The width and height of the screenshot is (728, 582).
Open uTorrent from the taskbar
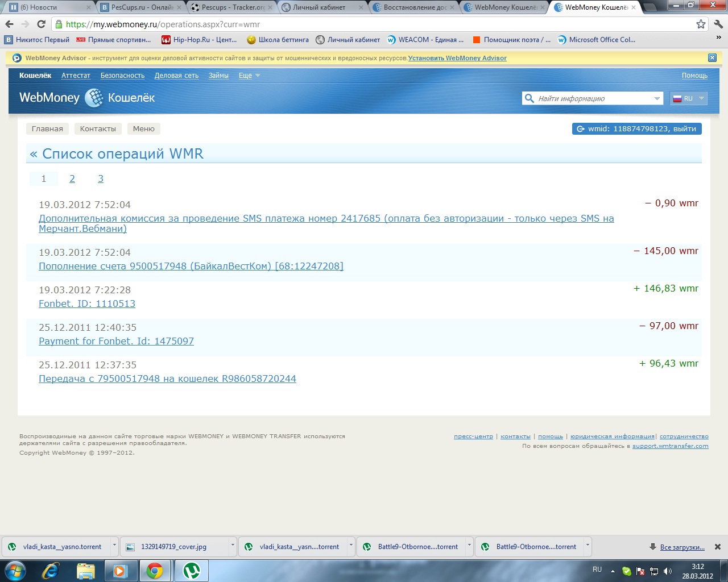coord(192,571)
